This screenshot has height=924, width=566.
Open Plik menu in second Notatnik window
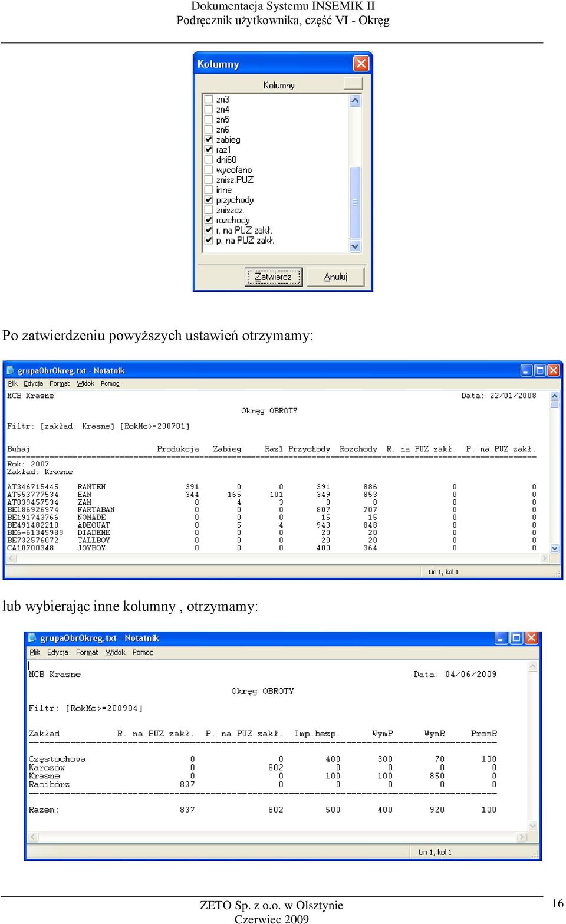35,652
